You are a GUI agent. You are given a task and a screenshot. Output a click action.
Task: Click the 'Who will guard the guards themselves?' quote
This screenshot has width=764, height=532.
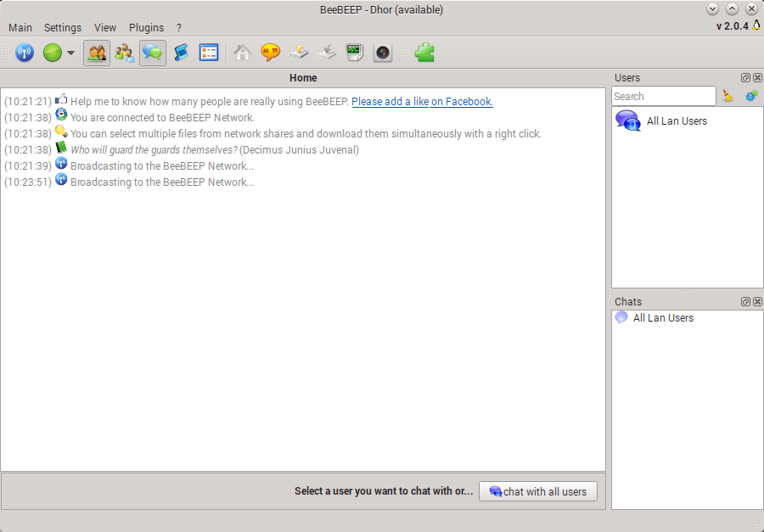(154, 150)
